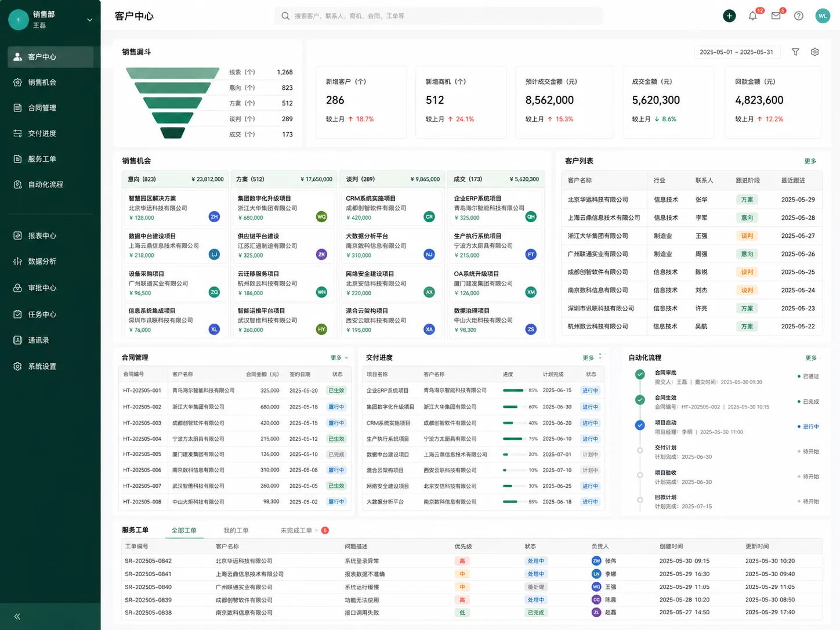The image size is (840, 630).
Task: Select the 交付进度 sidebar icon
Action: (17, 133)
